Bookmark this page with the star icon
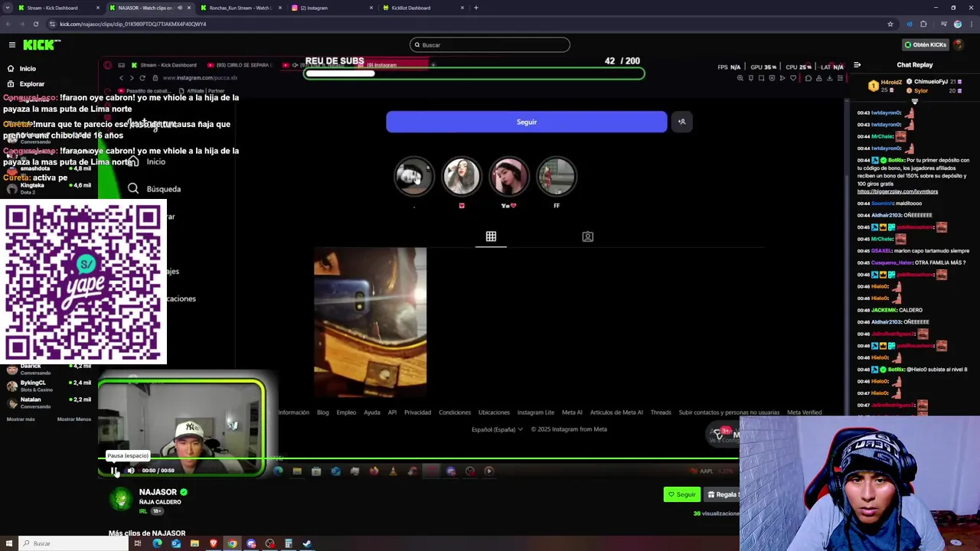The width and height of the screenshot is (980, 551). point(890,24)
